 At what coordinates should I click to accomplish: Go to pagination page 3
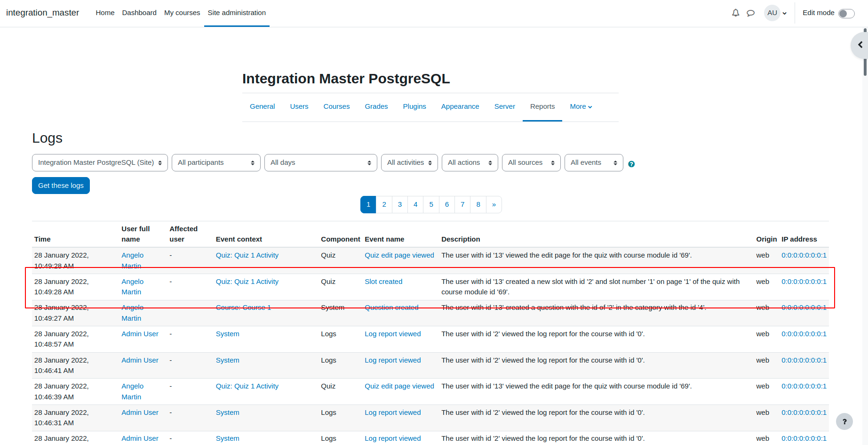coord(400,204)
